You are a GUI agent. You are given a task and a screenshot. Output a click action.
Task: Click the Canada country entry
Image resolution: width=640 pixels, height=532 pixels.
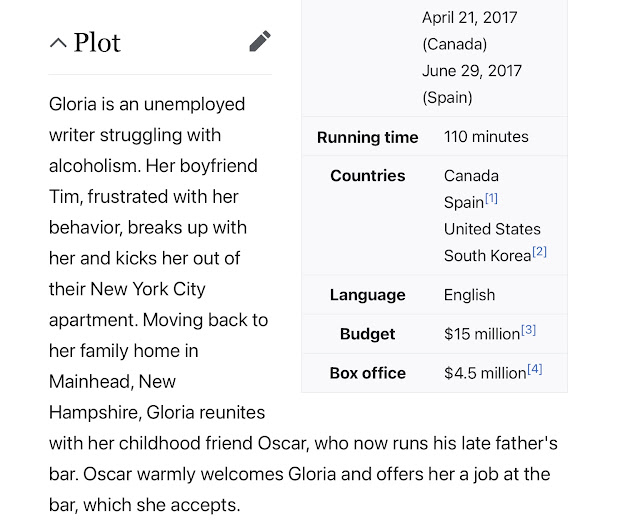471,176
